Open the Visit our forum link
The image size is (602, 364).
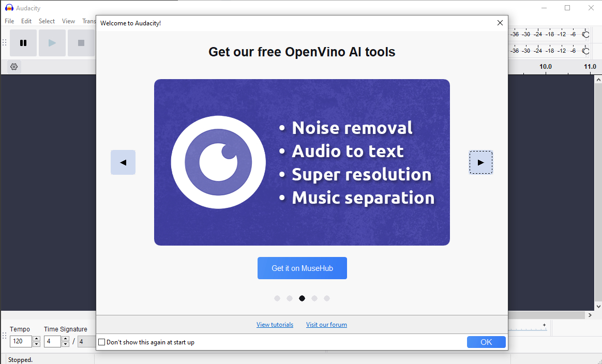coord(326,325)
